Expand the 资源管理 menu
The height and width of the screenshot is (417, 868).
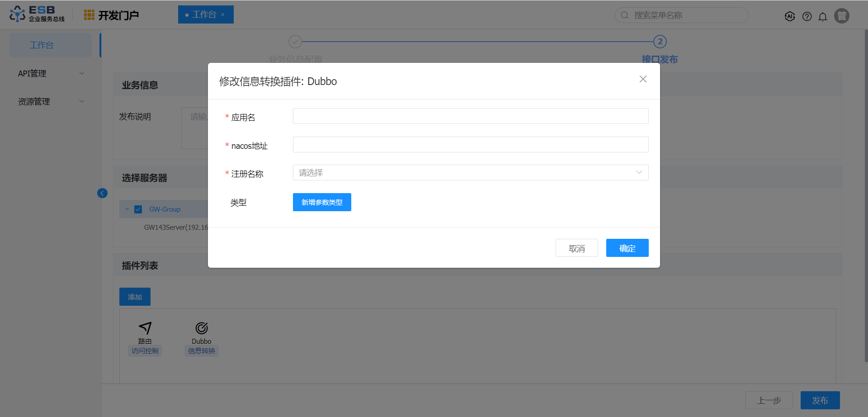click(x=50, y=101)
